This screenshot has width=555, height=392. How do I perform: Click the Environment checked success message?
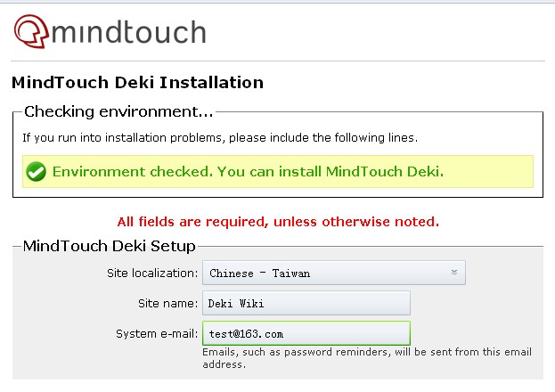(248, 171)
